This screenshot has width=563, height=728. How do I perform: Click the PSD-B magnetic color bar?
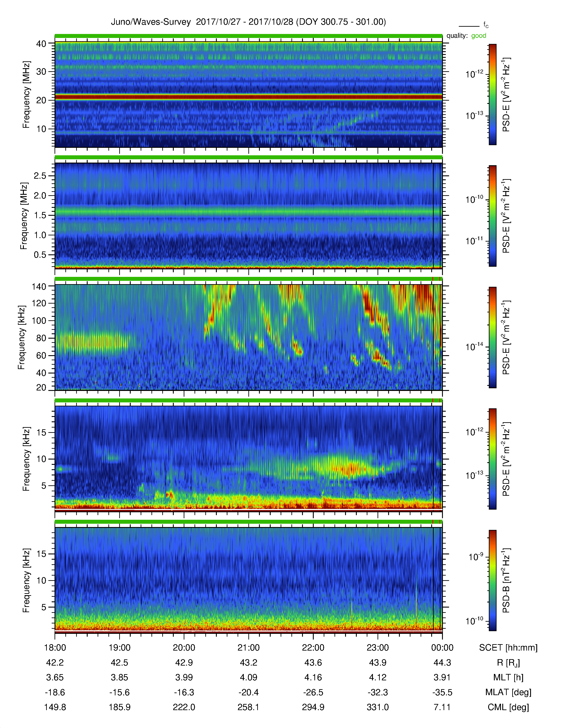[x=492, y=580]
